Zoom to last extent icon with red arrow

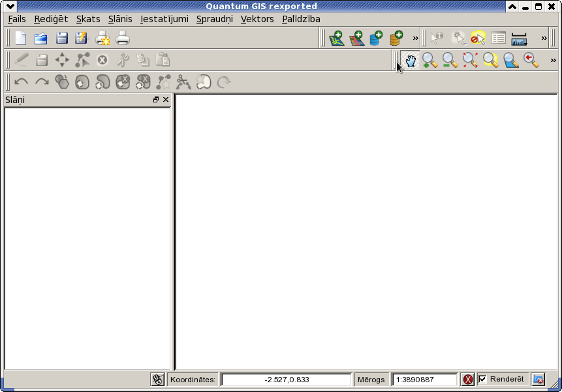click(531, 60)
